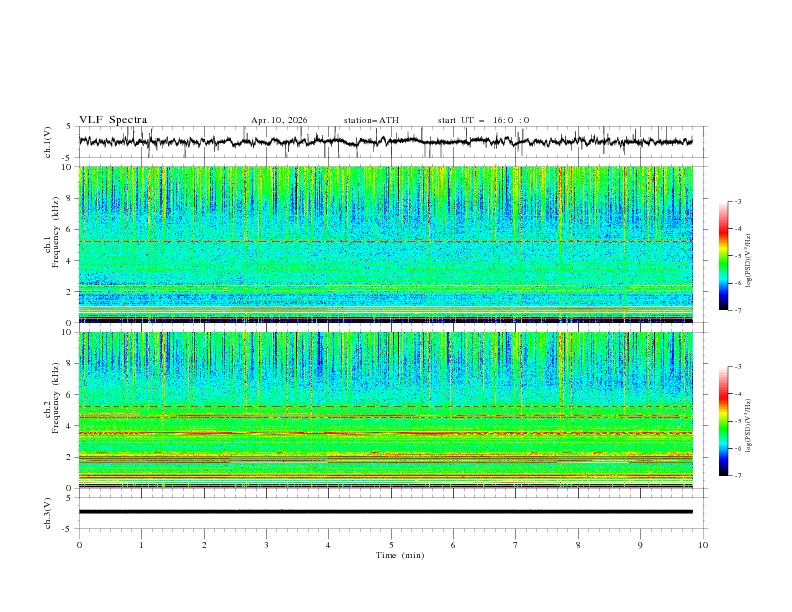Select the ch.1 spectrogram color scale bar

coord(723,255)
